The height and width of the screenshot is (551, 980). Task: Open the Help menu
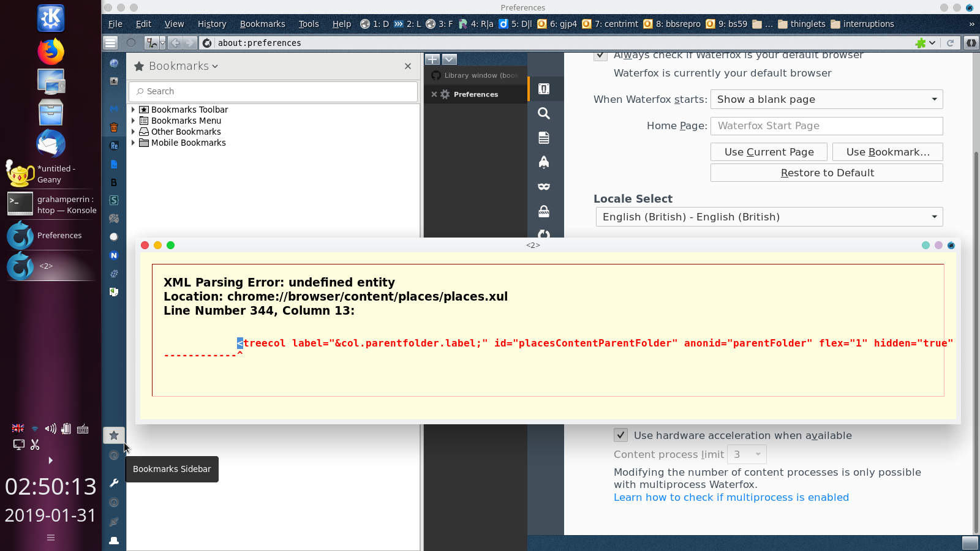pyautogui.click(x=342, y=24)
